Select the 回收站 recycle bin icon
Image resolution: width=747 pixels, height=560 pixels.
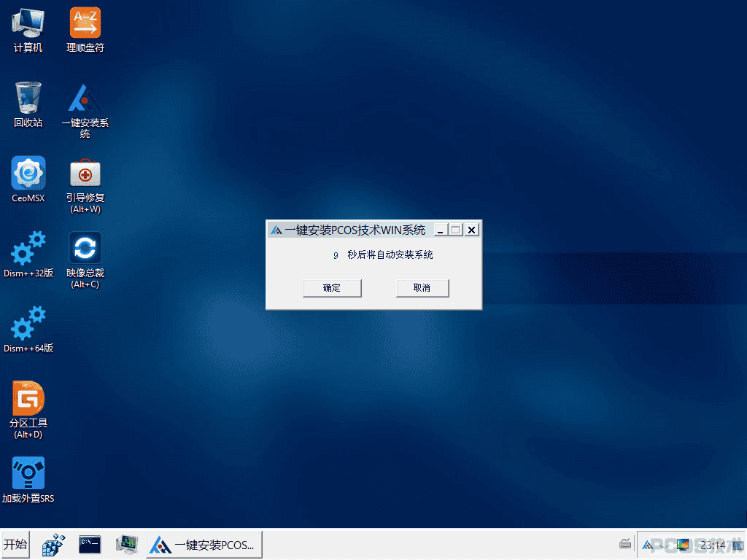[x=28, y=105]
